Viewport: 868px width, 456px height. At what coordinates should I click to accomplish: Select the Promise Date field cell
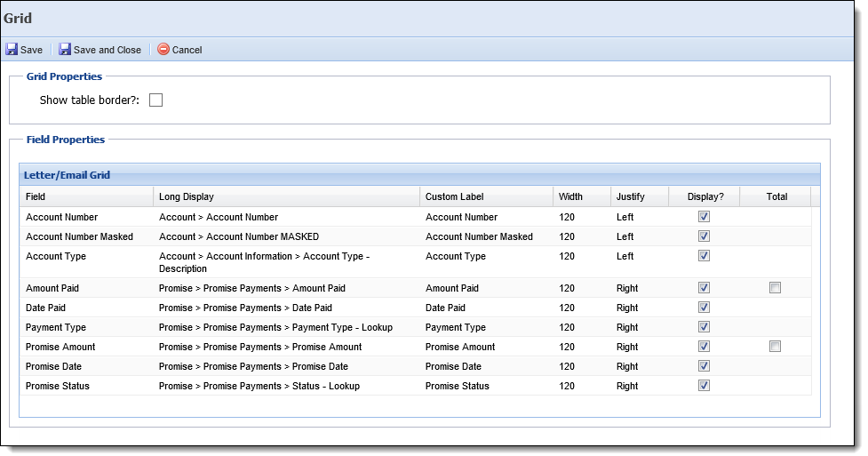[86, 366]
